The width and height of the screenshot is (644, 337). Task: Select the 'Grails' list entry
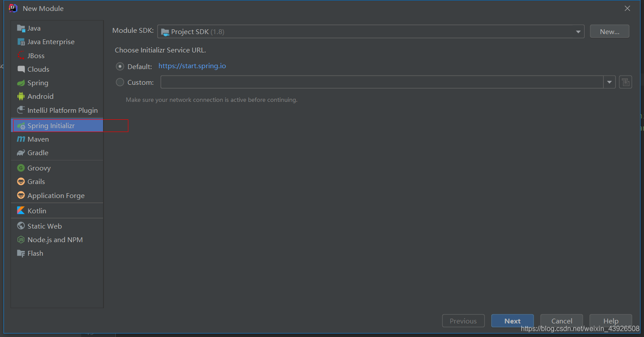coord(57,182)
